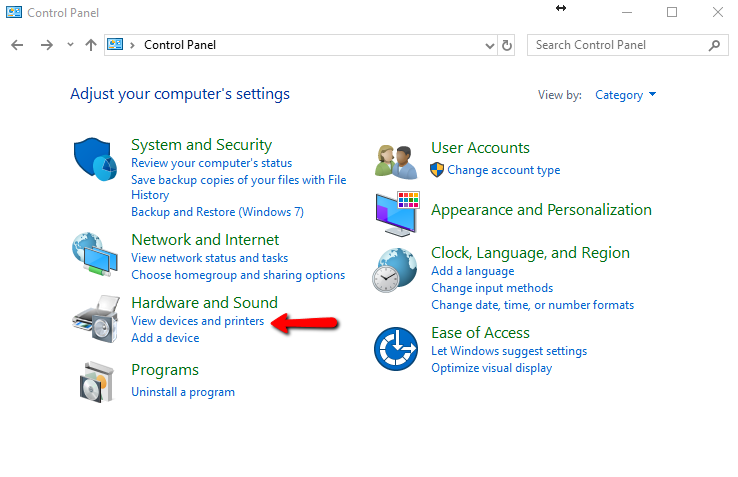Open the recent locations dropdown arrow
Screen dimensions: 738x477
point(70,45)
